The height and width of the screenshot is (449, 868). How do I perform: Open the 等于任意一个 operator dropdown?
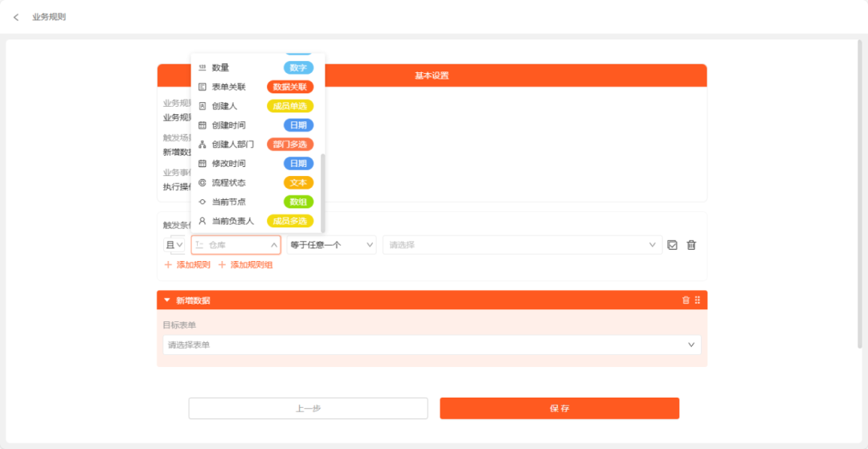point(331,244)
